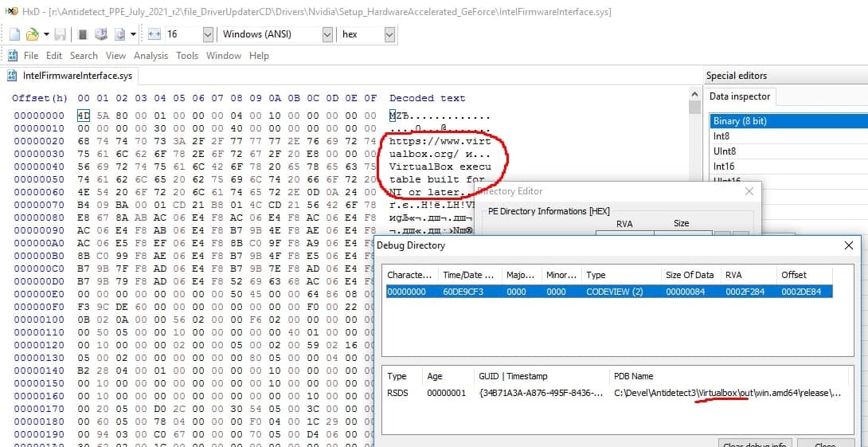
Task: Select the IntelFirmwareInterface.sys file tab
Action: [70, 76]
